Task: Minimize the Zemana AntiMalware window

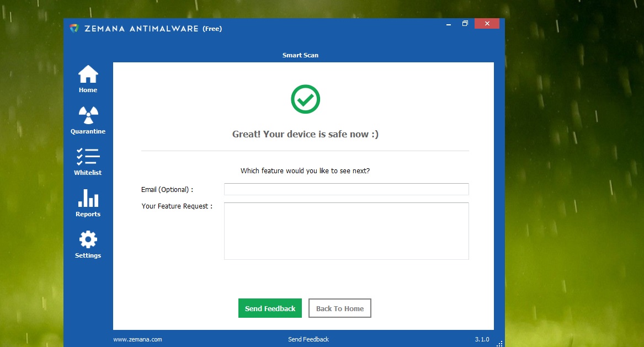Action: [449, 24]
